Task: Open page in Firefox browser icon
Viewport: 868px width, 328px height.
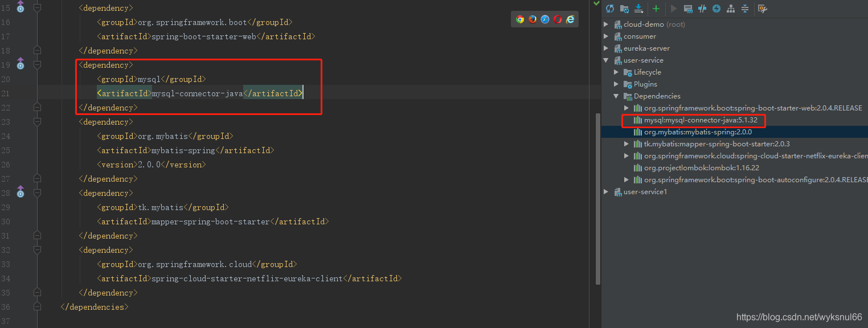Action: click(x=533, y=19)
